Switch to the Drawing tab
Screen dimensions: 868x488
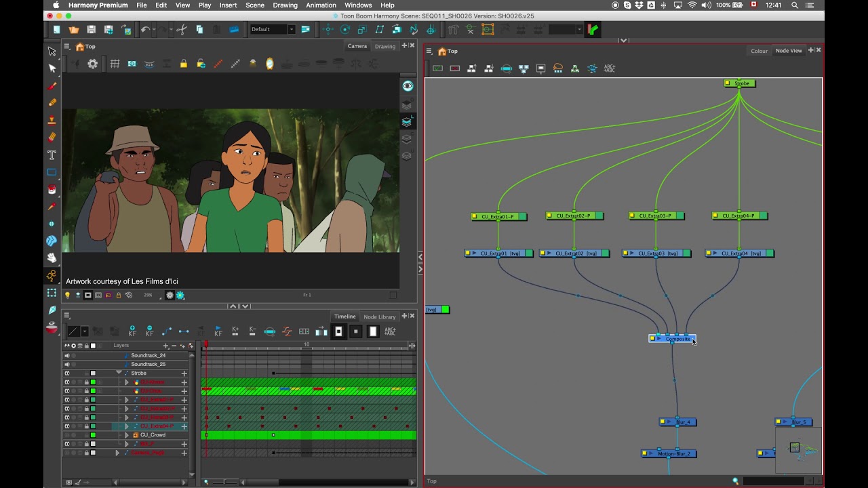[385, 47]
